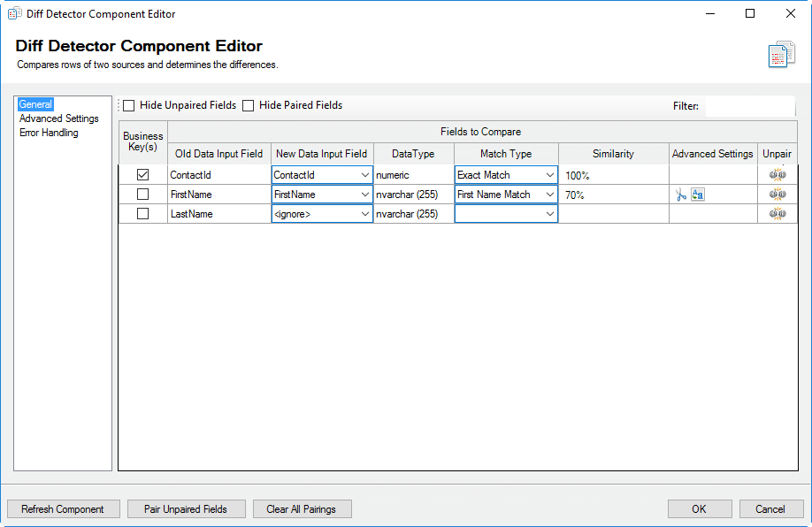Click the unpair icon on the FirstName row

click(x=778, y=194)
